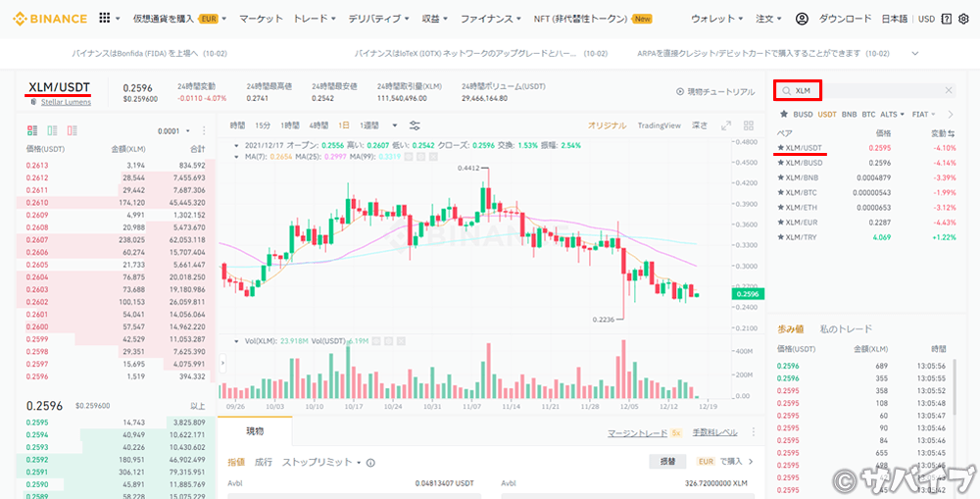Open multi-chart grid layout icon
The image size is (980, 499).
coord(749,125)
